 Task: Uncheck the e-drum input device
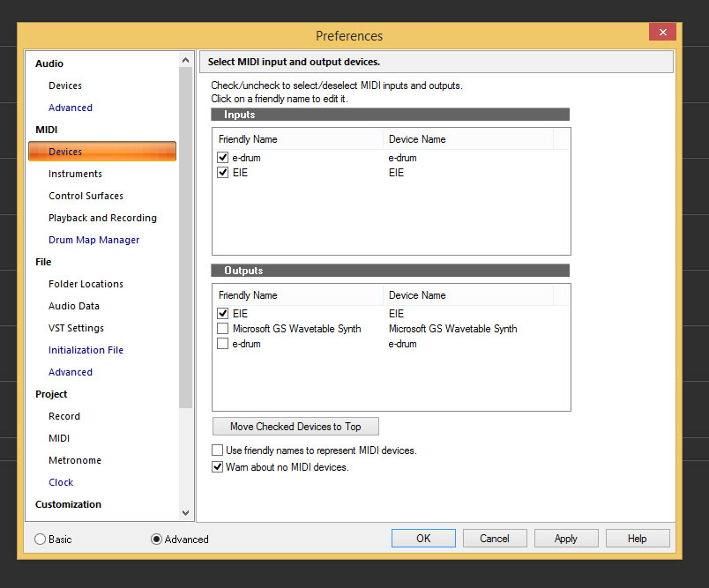(x=223, y=158)
